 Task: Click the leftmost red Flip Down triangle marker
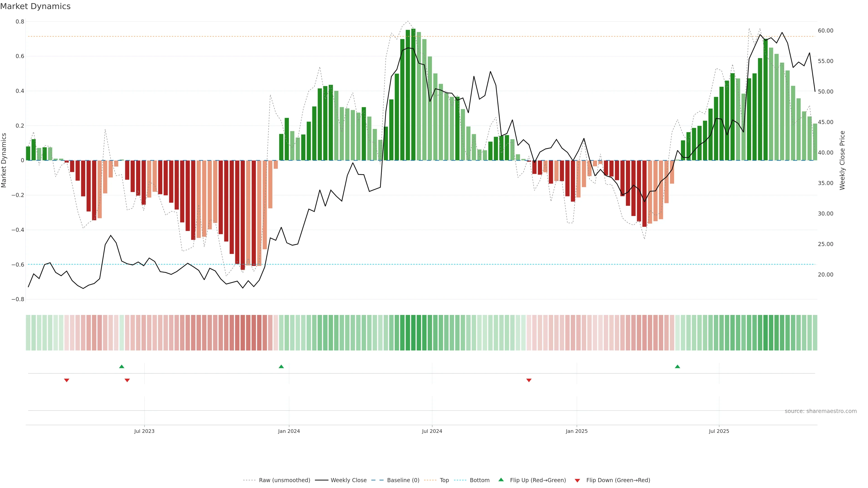(x=67, y=380)
